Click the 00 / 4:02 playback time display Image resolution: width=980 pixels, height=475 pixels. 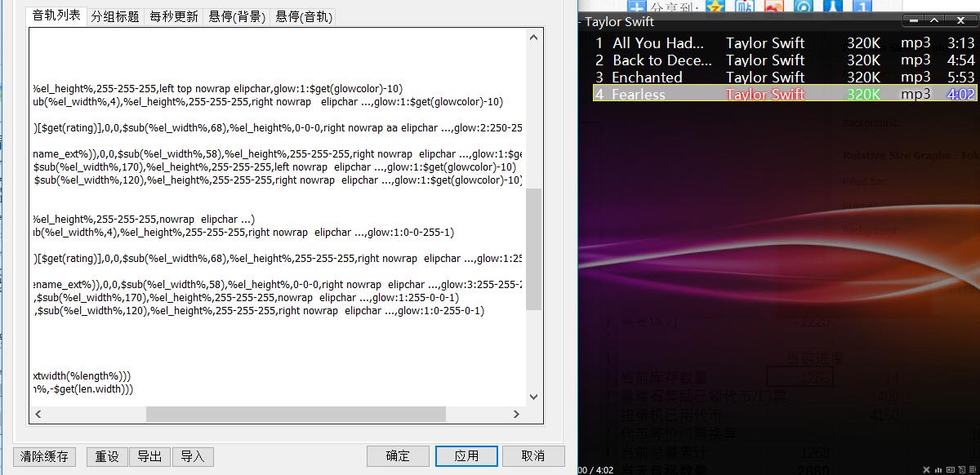tap(595, 470)
